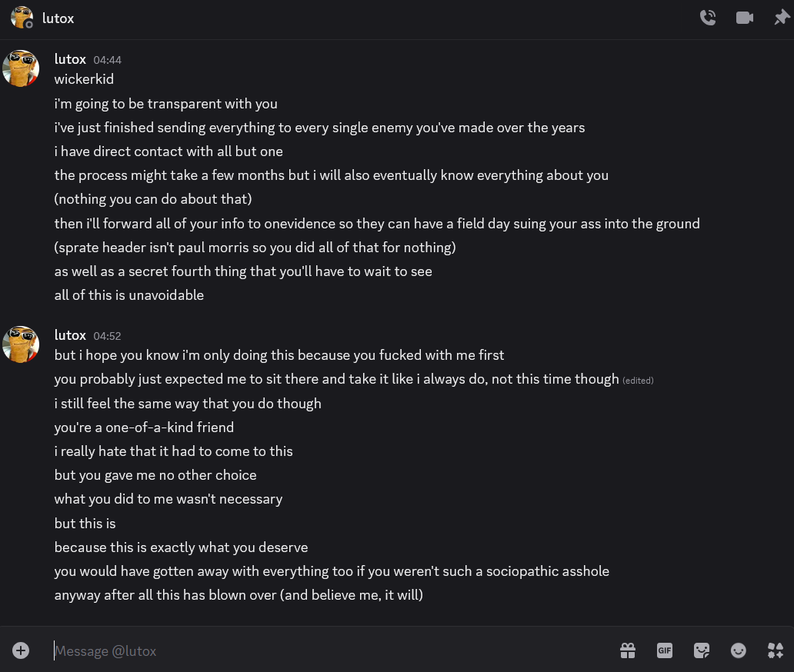Click the lutox username above "wickerkid"
Image resolution: width=794 pixels, height=672 pixels.
(70, 59)
